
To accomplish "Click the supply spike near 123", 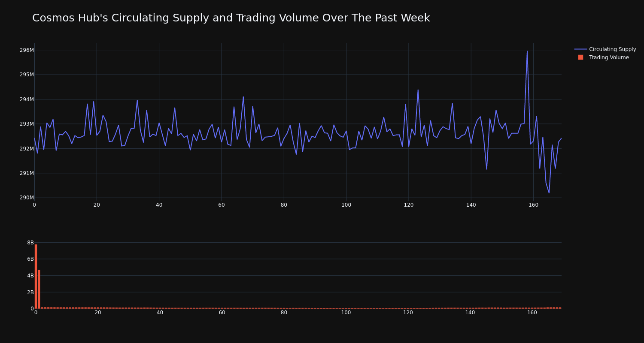I will (x=418, y=90).
